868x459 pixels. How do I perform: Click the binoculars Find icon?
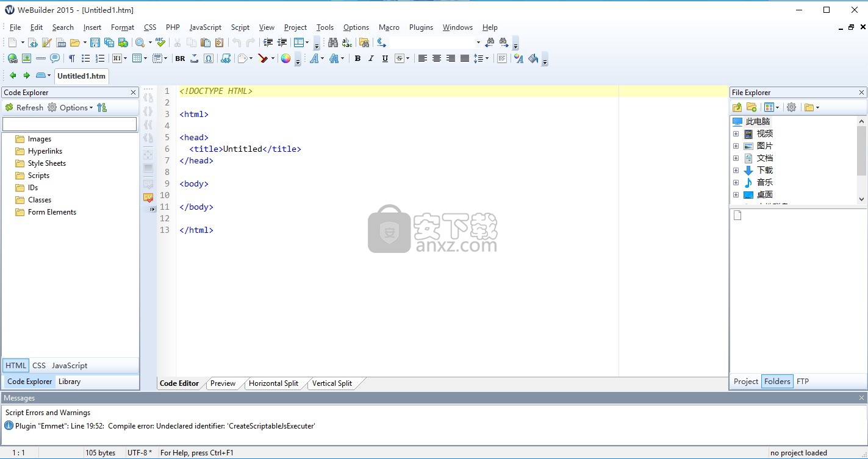tap(333, 43)
